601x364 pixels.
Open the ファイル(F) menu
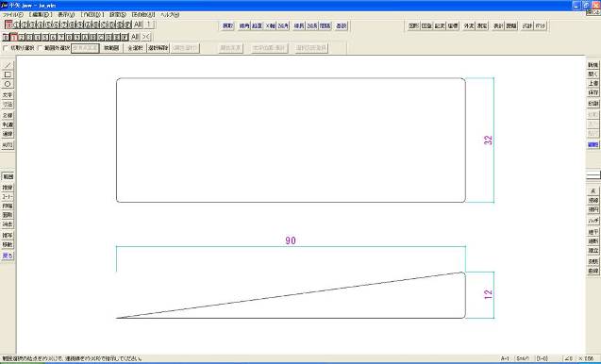12,14
